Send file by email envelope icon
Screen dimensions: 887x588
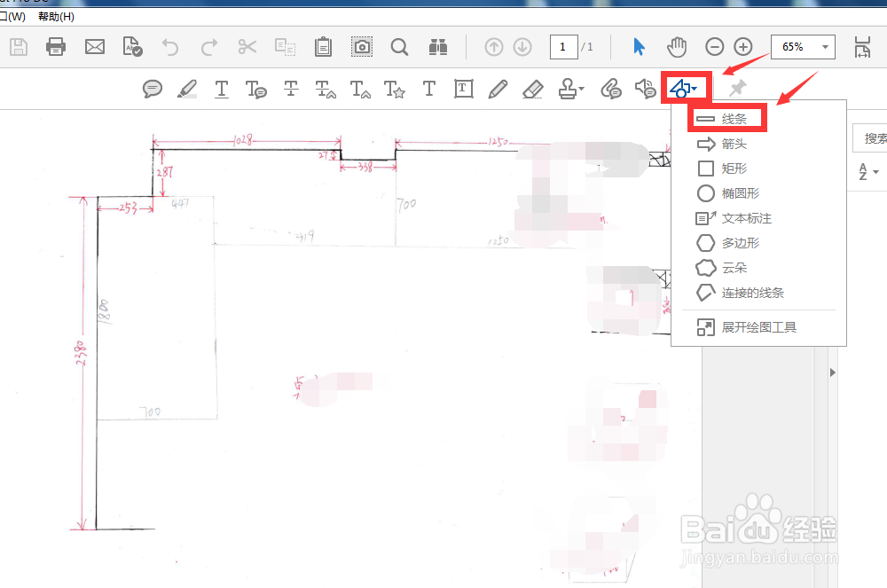[x=95, y=46]
